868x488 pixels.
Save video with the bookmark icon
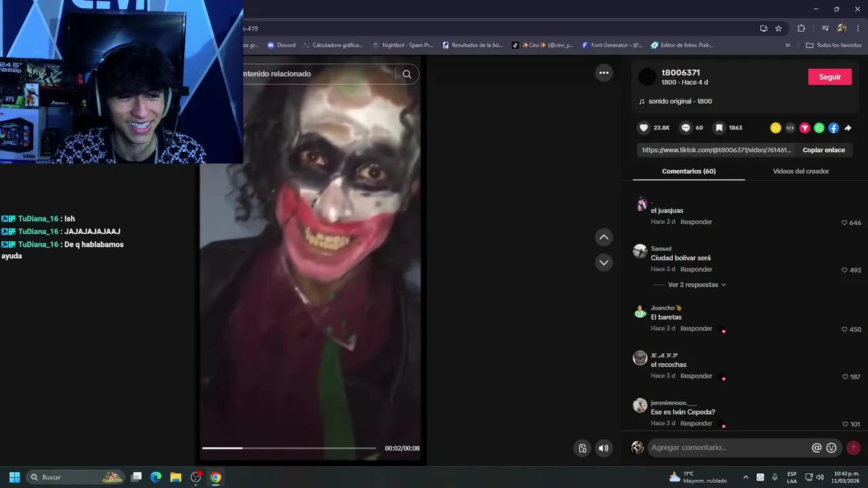pos(719,127)
